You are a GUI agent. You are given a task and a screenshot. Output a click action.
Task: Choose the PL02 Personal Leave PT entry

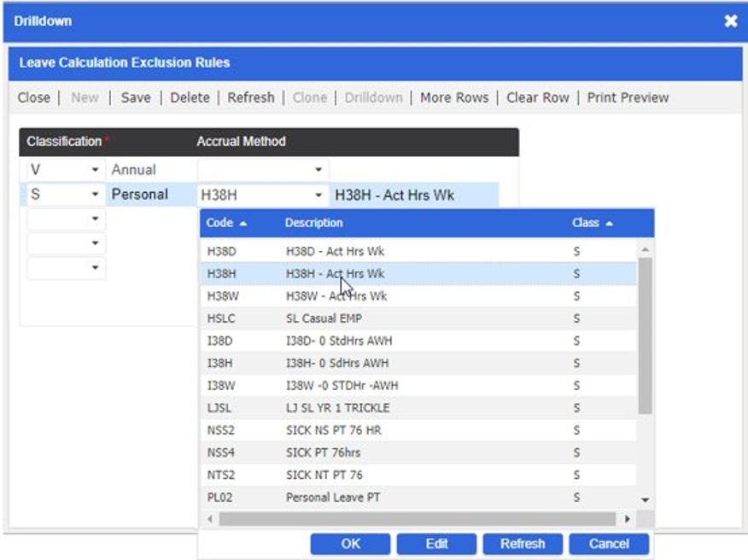[x=418, y=497]
